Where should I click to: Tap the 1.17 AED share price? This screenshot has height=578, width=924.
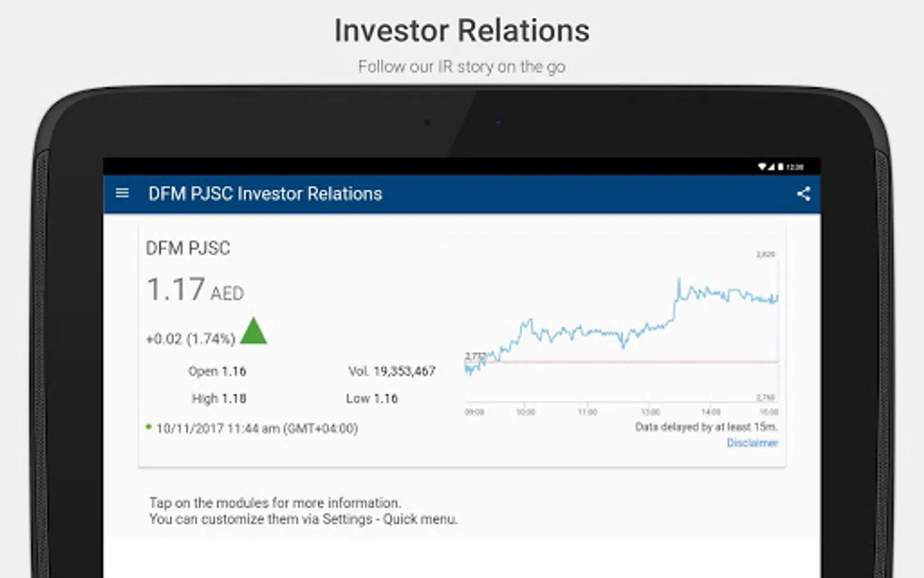pyautogui.click(x=195, y=290)
